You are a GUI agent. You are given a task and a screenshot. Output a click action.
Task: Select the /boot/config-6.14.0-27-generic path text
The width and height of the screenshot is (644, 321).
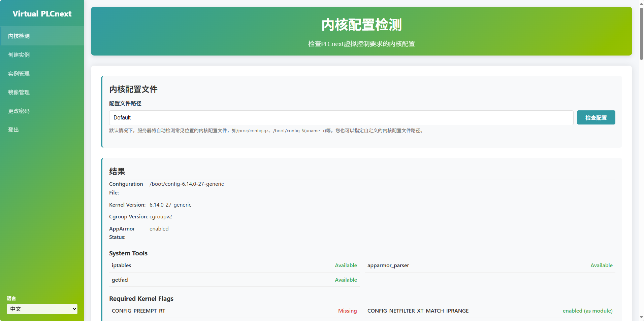point(187,184)
